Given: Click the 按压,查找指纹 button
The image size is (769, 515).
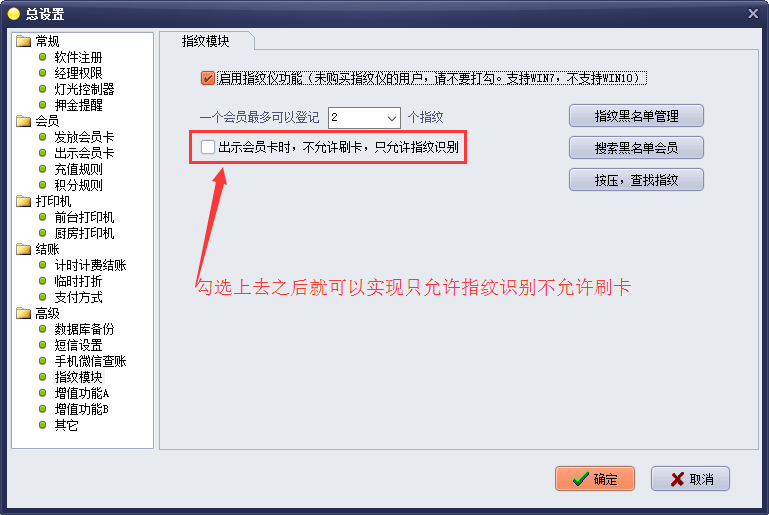Looking at the screenshot, I should pos(636,180).
